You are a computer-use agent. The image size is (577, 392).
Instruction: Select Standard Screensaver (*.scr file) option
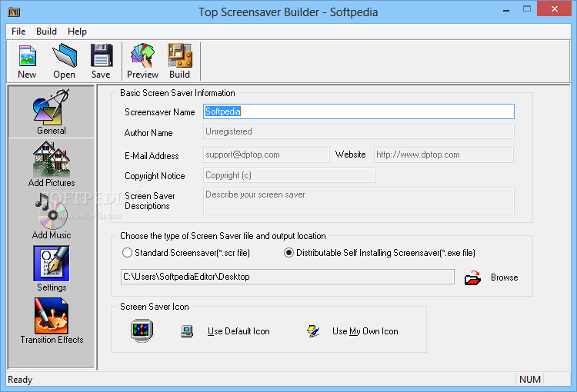[186, 253]
